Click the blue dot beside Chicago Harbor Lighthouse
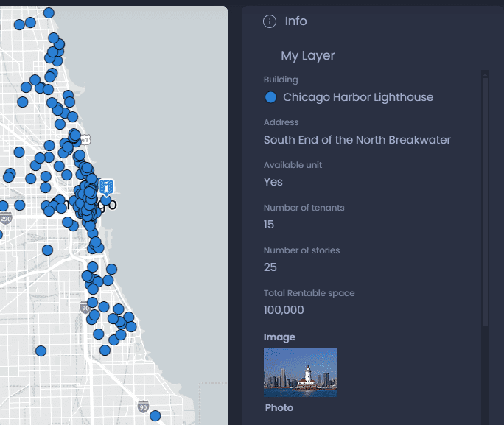Viewport: 504px width, 425px height. 270,97
